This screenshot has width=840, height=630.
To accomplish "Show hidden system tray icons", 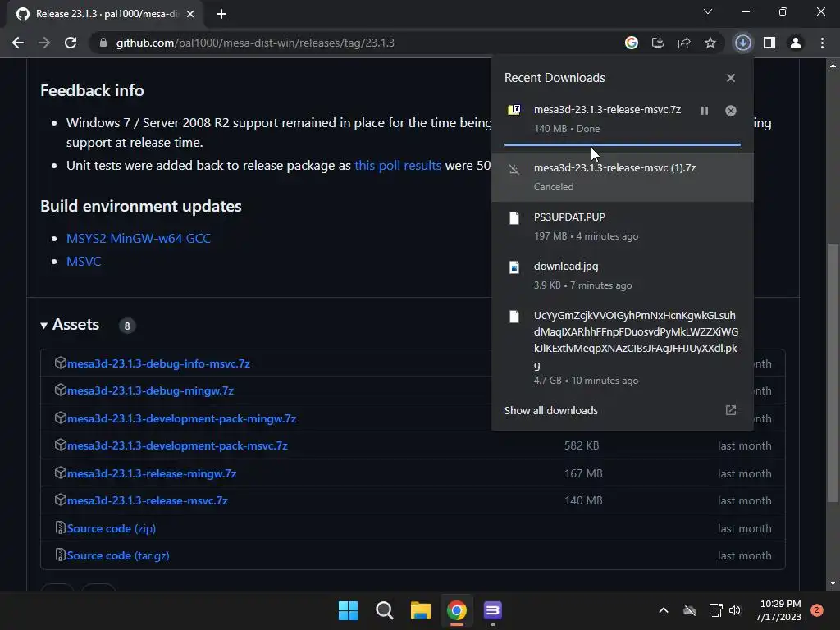I will coord(663,610).
